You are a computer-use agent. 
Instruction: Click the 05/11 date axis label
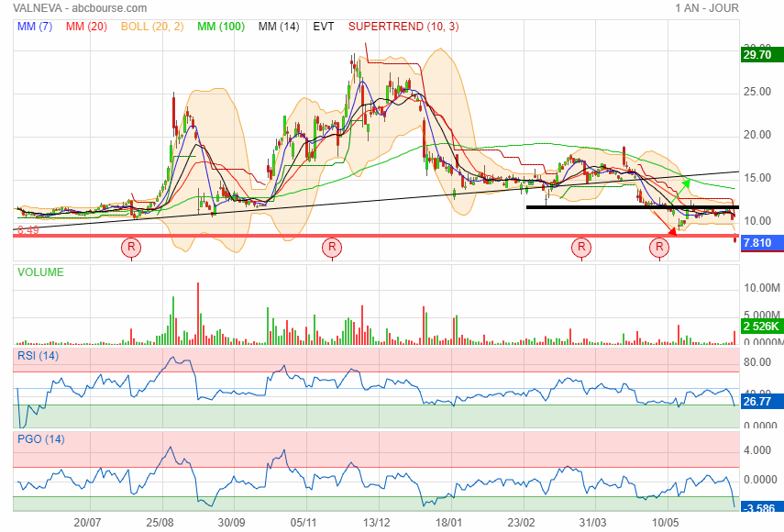point(304,523)
